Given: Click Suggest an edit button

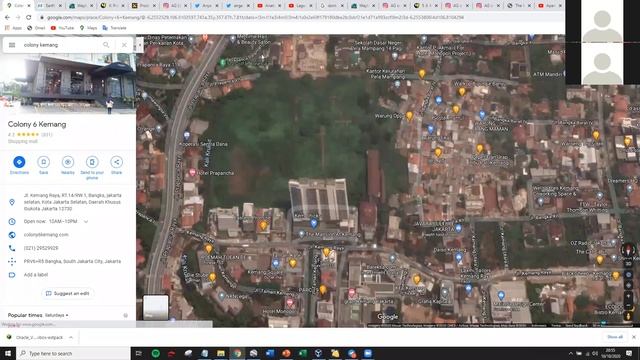Looking at the screenshot, I should [68, 293].
